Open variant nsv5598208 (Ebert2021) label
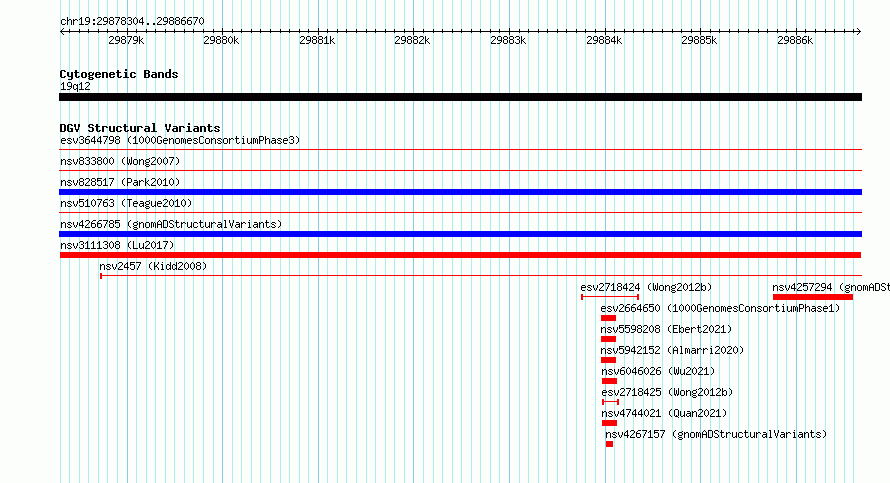The width and height of the screenshot is (890, 483). (666, 329)
